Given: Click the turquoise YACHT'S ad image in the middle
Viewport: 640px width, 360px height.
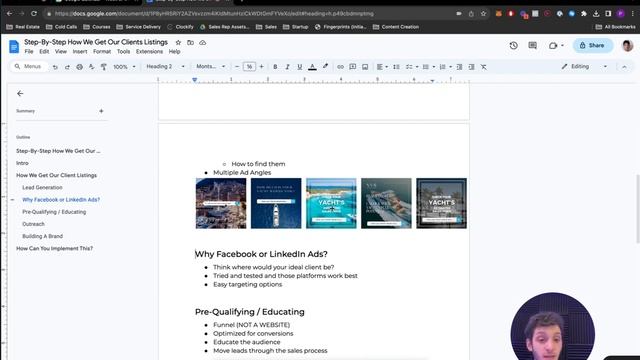Looking at the screenshot, I should (331, 203).
